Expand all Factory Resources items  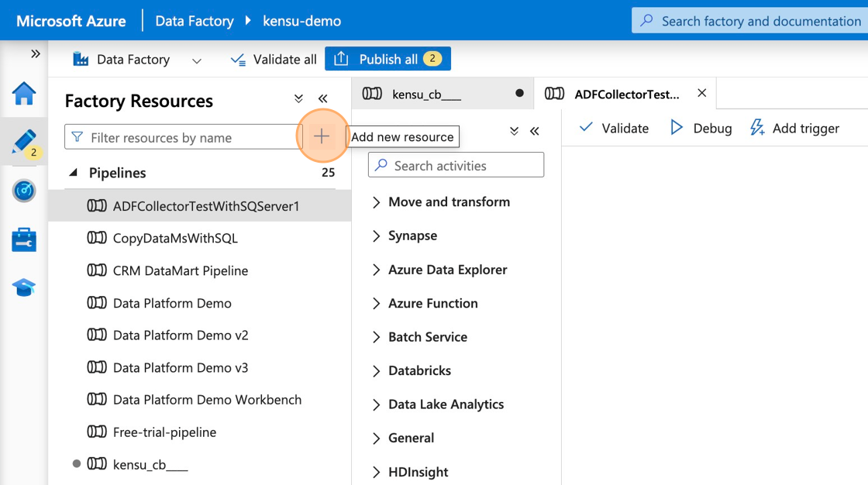point(298,99)
